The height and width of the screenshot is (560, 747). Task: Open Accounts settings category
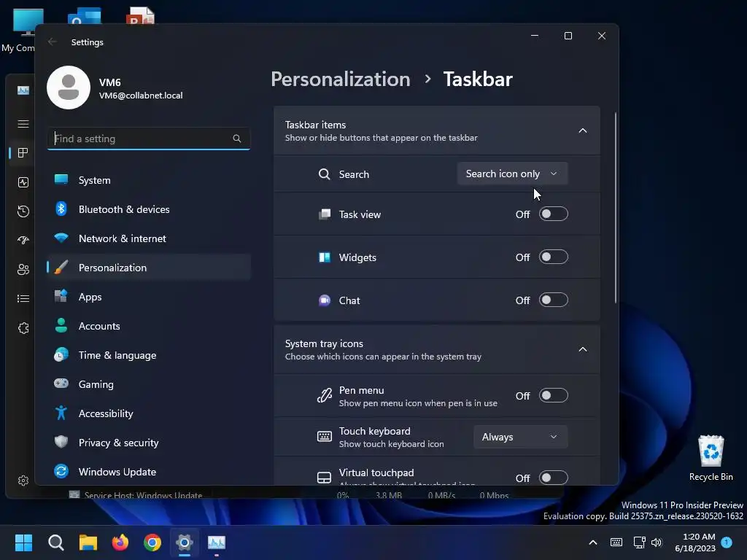point(149,326)
